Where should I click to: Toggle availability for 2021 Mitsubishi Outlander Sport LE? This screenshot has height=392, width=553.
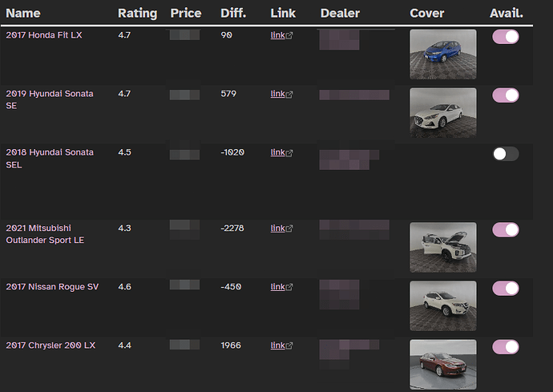tap(506, 230)
